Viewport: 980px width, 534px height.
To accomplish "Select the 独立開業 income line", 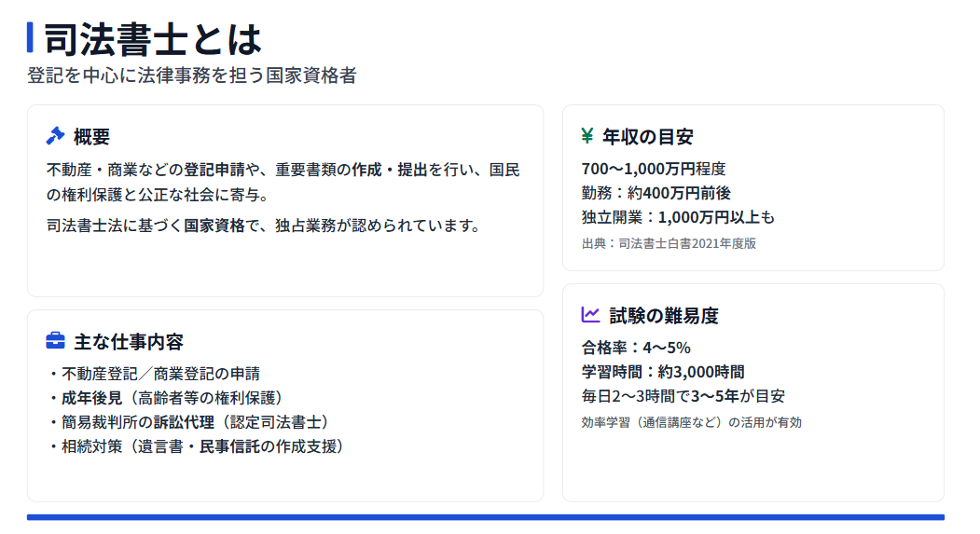I will tap(678, 217).
